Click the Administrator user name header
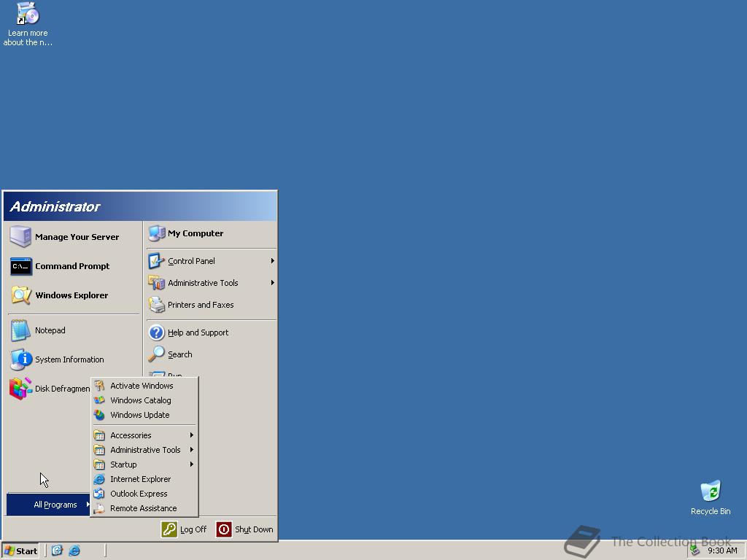Screen dimensions: 747x560 tap(55, 206)
